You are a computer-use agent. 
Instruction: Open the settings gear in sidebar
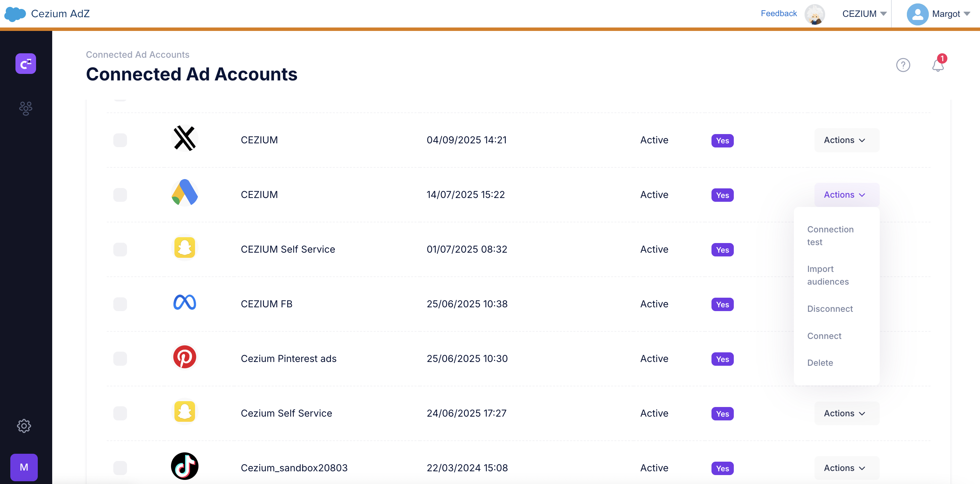pyautogui.click(x=24, y=426)
